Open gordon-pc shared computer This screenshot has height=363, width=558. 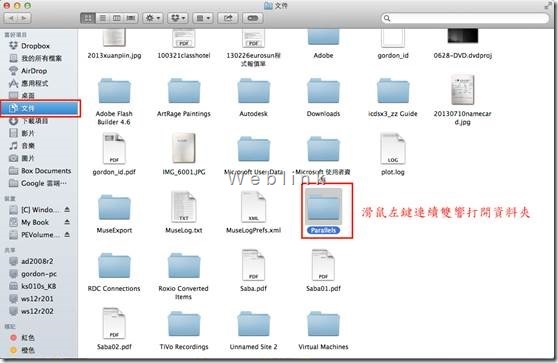[39, 274]
